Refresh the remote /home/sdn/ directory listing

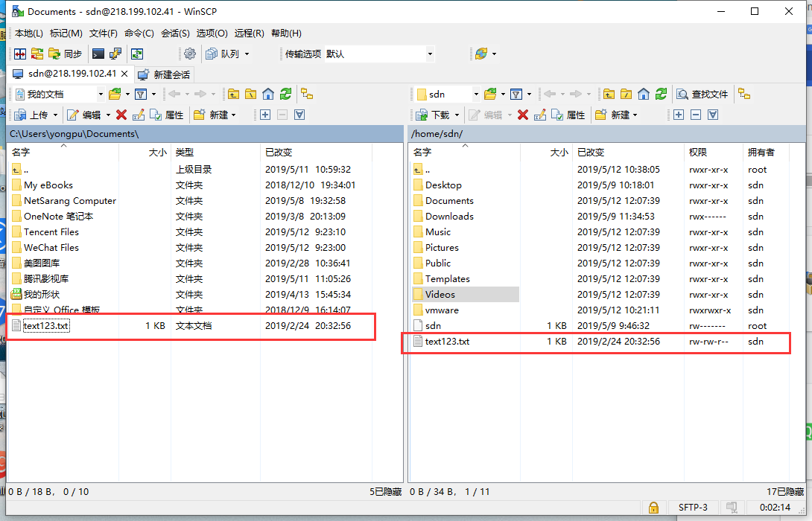pos(663,94)
